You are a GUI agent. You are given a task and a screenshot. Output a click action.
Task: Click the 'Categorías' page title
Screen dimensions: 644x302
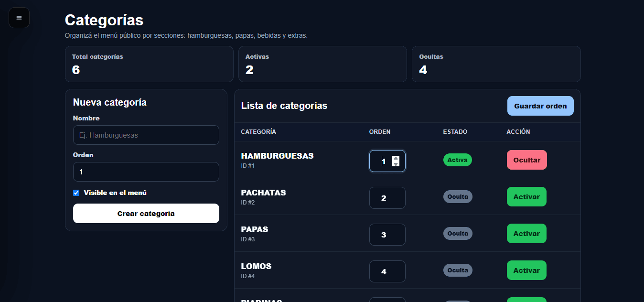click(x=104, y=20)
